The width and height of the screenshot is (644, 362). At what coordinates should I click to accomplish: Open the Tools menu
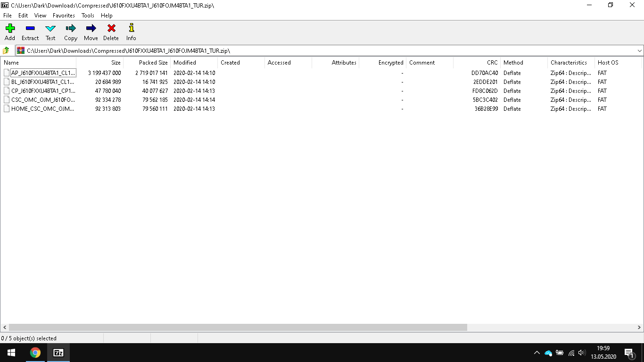click(x=88, y=16)
